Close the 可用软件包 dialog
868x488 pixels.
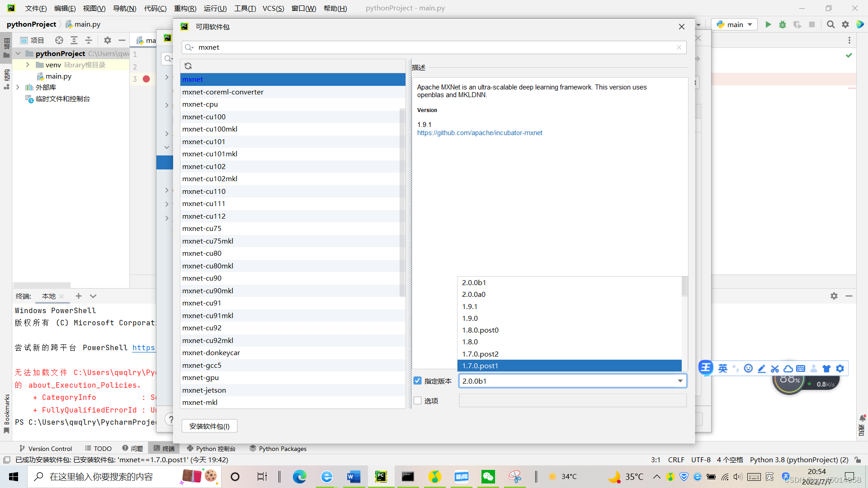tap(682, 27)
